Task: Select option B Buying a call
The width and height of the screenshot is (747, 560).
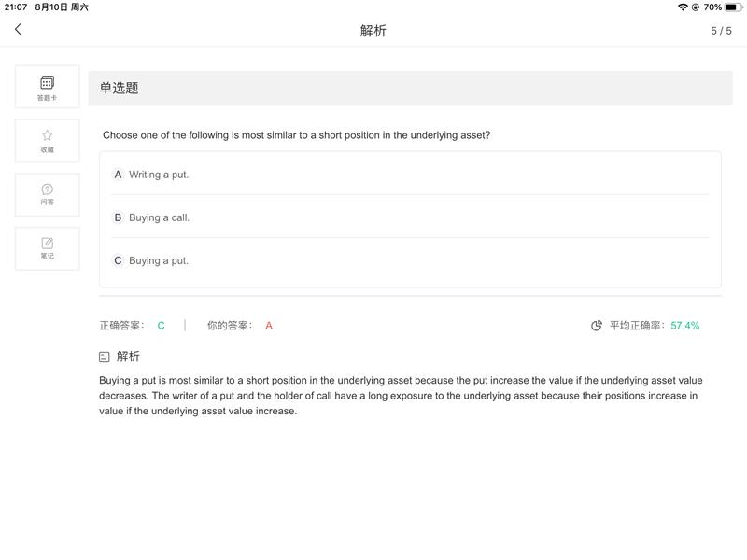Action: pyautogui.click(x=410, y=217)
